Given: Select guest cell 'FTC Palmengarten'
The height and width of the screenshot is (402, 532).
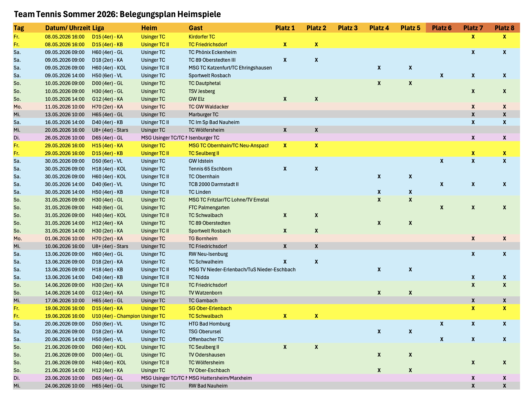Looking at the screenshot, I should click(209, 207).
